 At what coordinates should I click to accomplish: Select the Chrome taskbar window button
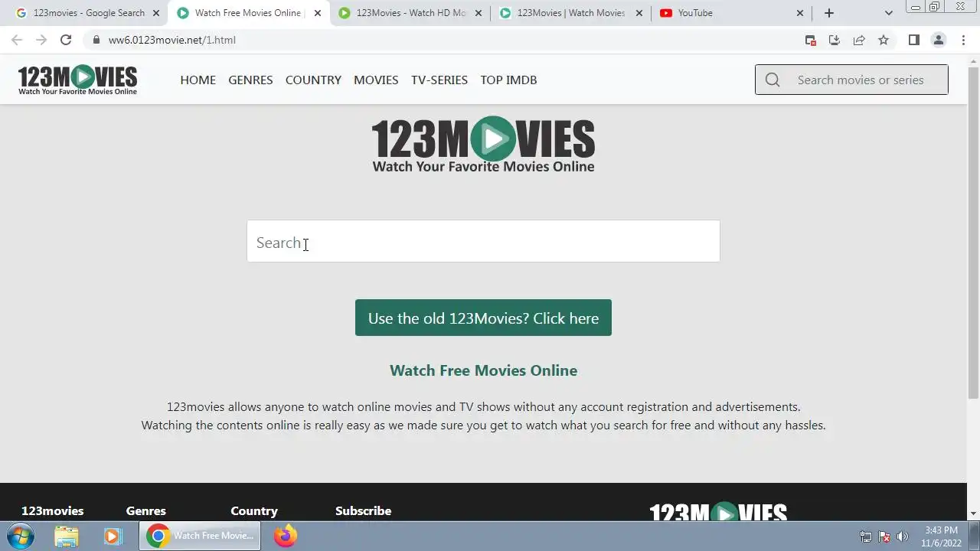pyautogui.click(x=200, y=536)
